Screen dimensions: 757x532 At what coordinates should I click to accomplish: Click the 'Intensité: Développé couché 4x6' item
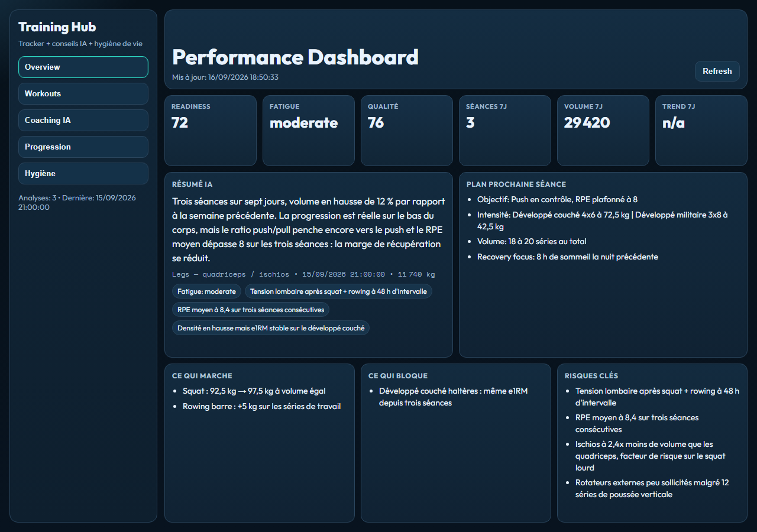[603, 220]
